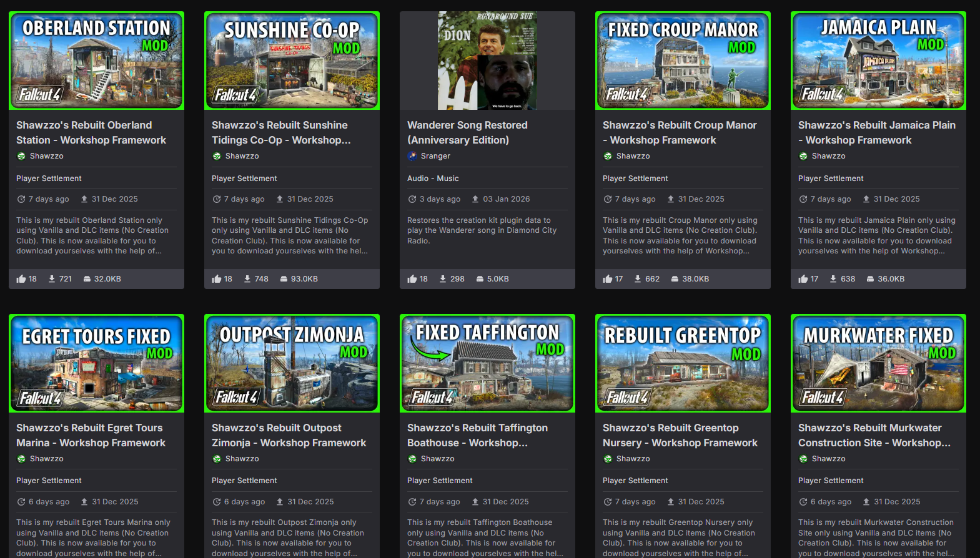Click the file size icon beside 38.0KB
The image size is (980, 558).
coord(675,279)
